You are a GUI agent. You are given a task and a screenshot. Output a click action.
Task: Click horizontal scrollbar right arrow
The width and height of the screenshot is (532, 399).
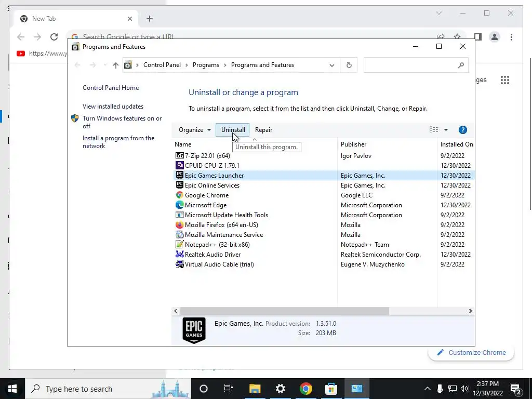click(470, 311)
